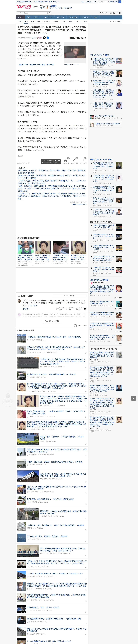Select the エンタメ category tab
The image size is (138, 644).
[47, 21]
